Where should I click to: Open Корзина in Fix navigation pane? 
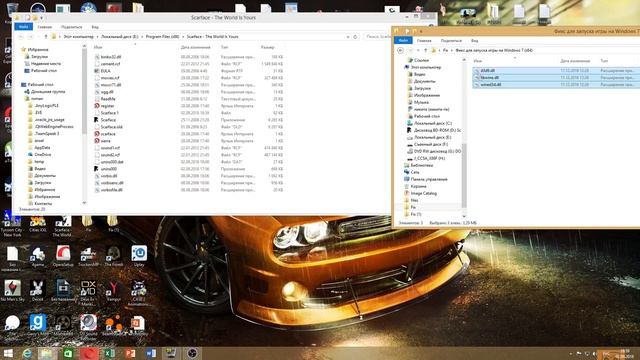click(415, 186)
